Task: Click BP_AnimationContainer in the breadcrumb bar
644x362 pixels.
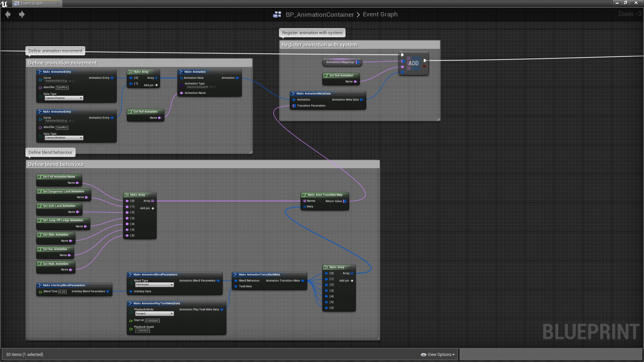Action: tap(320, 14)
